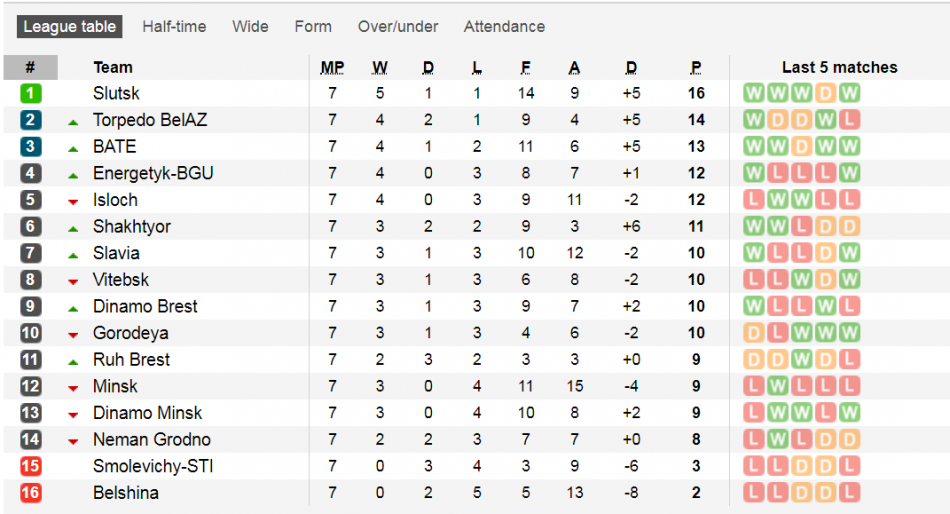Viewport: 950px width, 514px height.
Task: Click the green up arrow beside Ruh Brest
Action: (x=73, y=361)
